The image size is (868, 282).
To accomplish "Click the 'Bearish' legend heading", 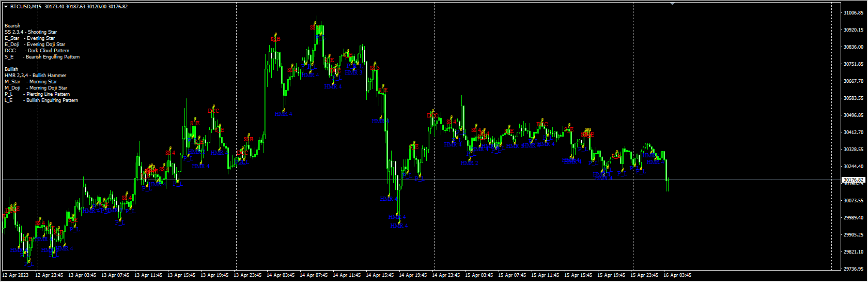I will click(x=12, y=25).
